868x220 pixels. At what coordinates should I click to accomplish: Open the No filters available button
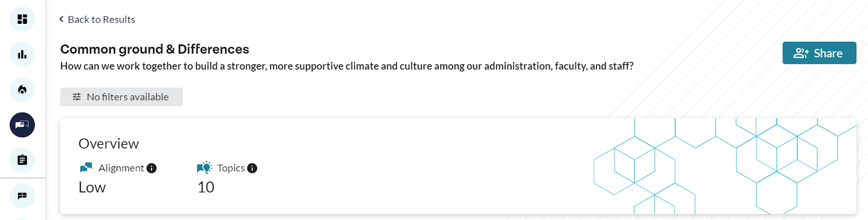pyautogui.click(x=122, y=97)
